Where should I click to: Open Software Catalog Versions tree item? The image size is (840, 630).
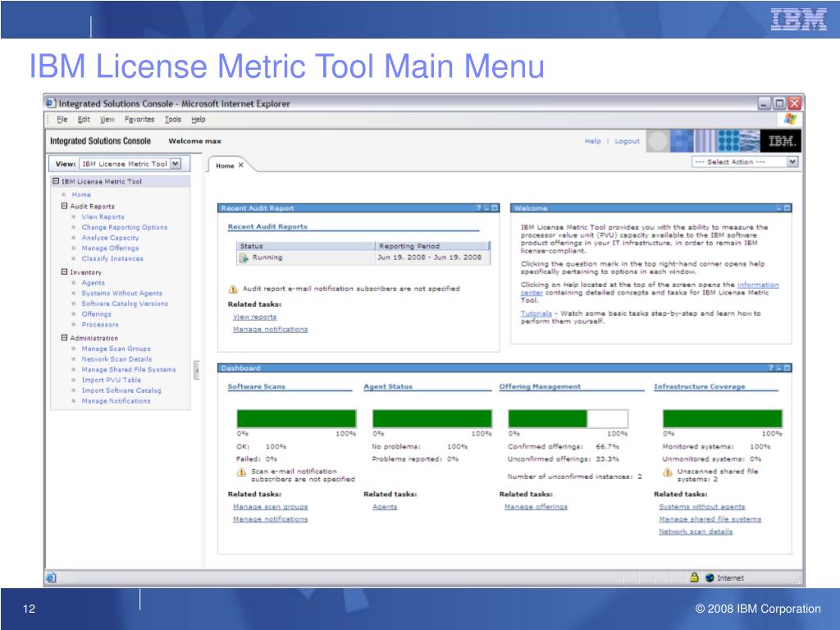(125, 304)
